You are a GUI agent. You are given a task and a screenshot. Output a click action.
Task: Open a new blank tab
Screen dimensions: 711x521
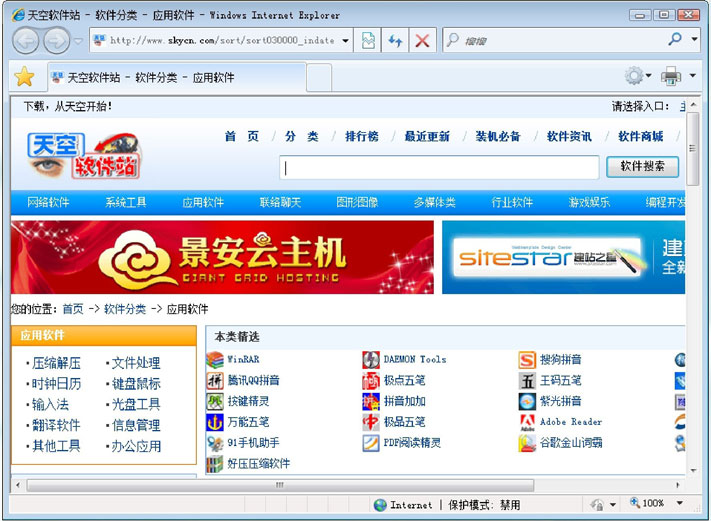pos(319,78)
